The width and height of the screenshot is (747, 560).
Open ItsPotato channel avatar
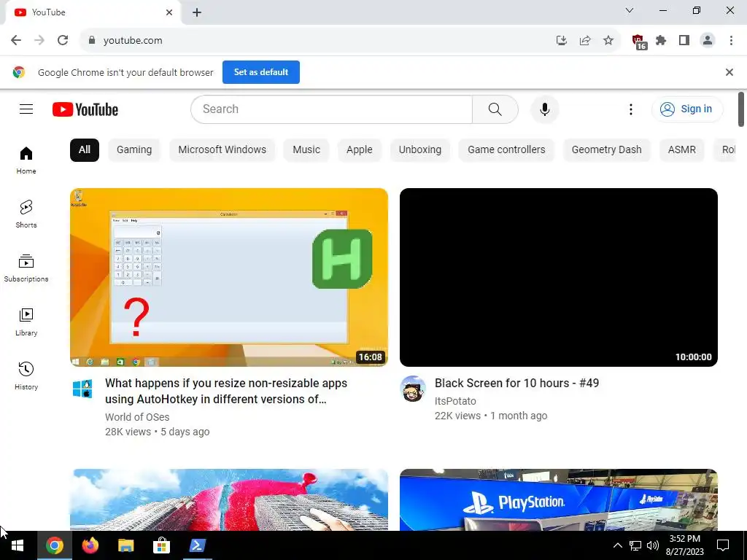[x=413, y=389]
